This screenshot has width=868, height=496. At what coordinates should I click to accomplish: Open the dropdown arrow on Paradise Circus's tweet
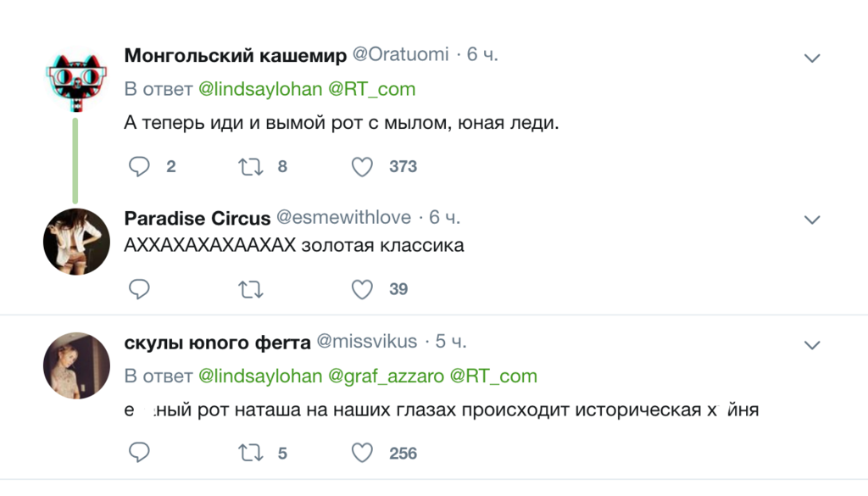point(811,219)
